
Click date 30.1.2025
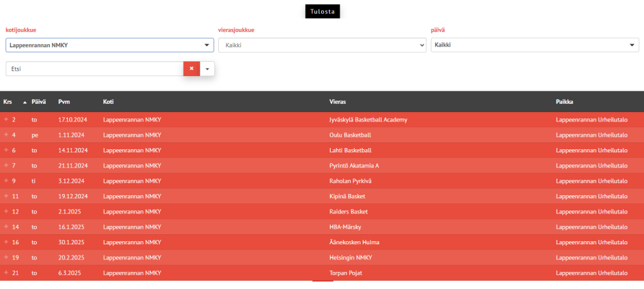72,242
